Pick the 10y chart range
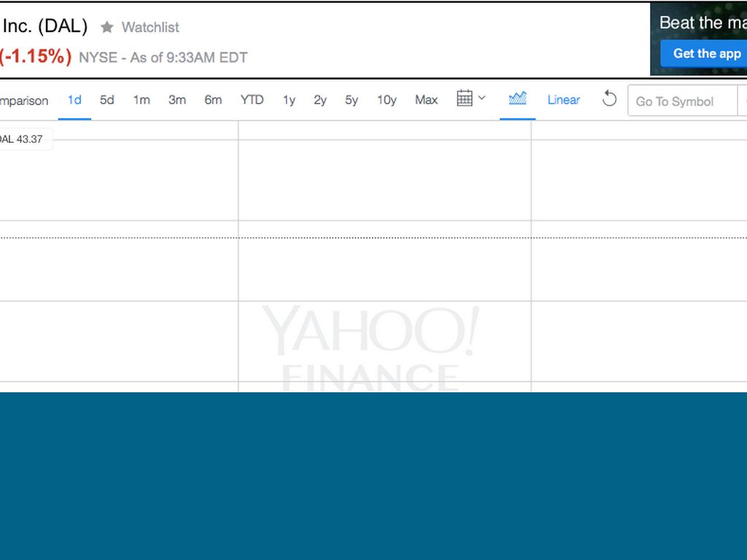 [387, 100]
